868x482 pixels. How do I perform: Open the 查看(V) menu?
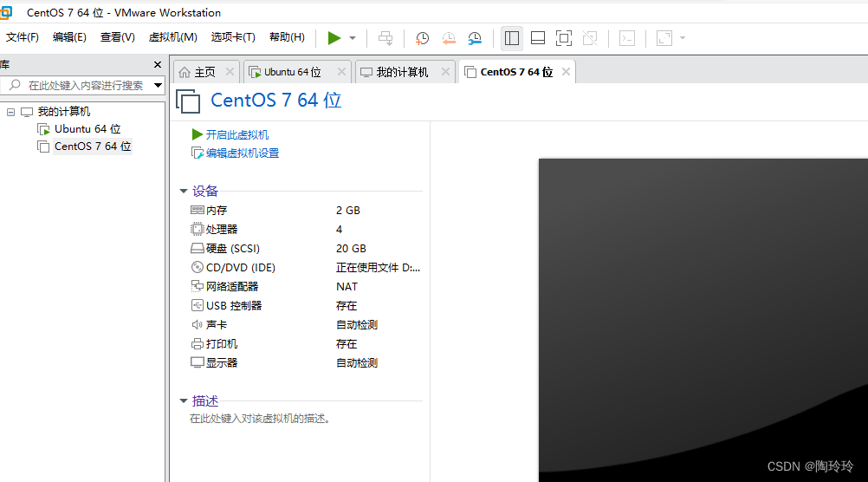point(117,37)
